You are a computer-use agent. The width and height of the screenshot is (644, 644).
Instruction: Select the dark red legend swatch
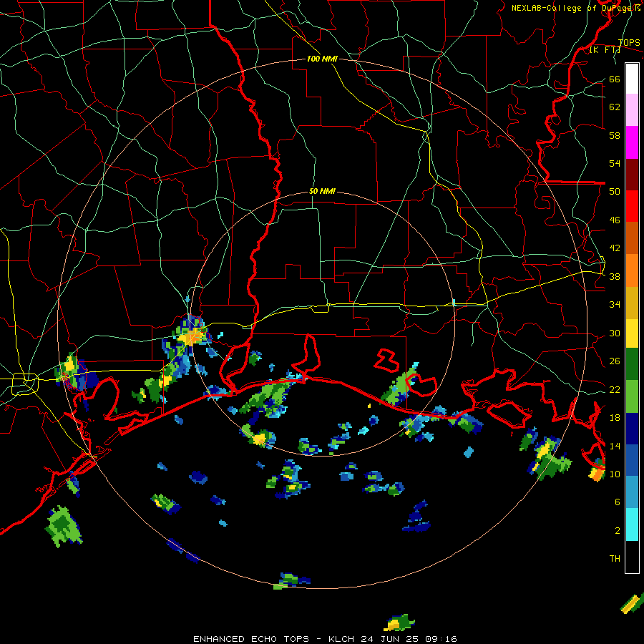[x=632, y=174]
